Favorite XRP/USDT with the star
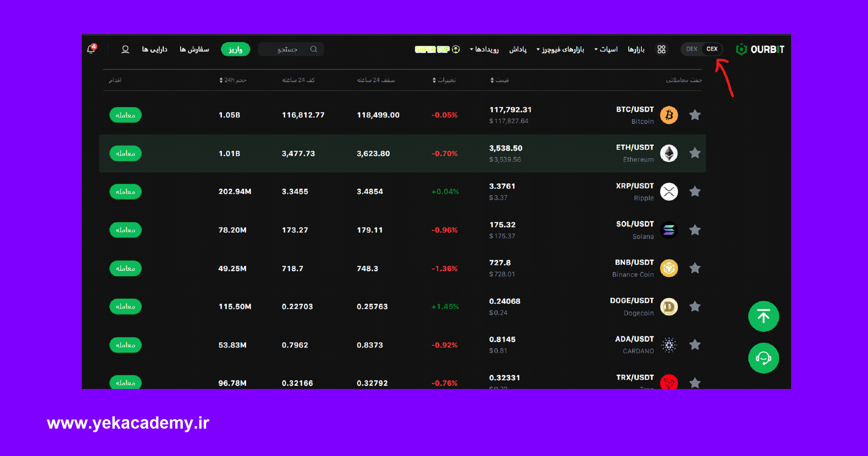 pyautogui.click(x=695, y=192)
